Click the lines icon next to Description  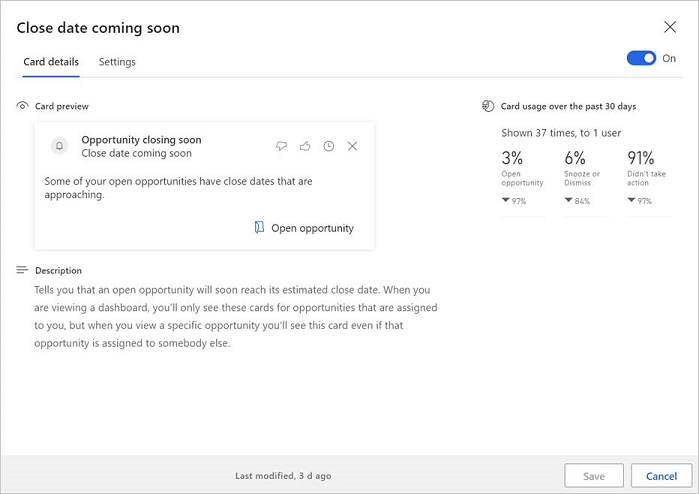(x=22, y=270)
